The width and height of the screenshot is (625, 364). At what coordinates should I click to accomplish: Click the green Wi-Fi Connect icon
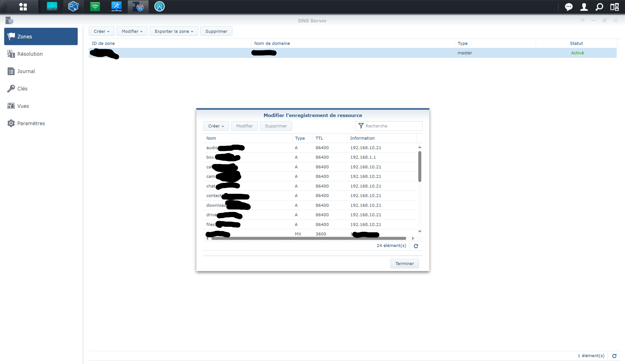pos(95,7)
